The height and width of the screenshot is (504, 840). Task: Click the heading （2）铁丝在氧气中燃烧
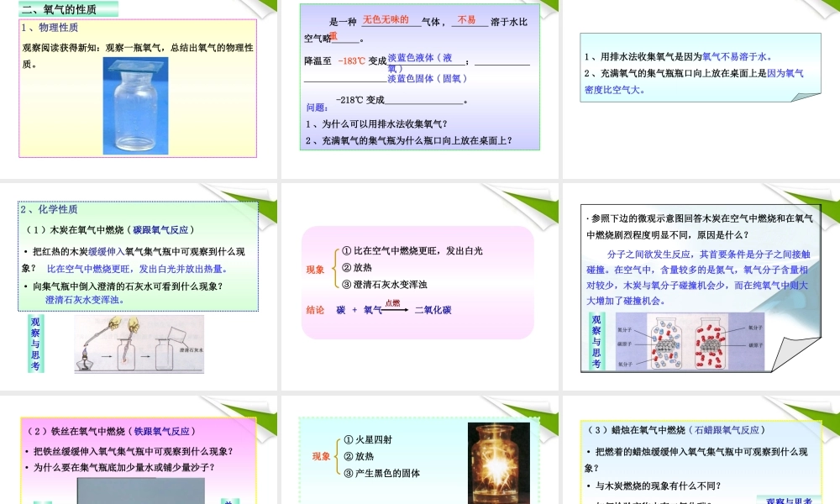(x=74, y=430)
